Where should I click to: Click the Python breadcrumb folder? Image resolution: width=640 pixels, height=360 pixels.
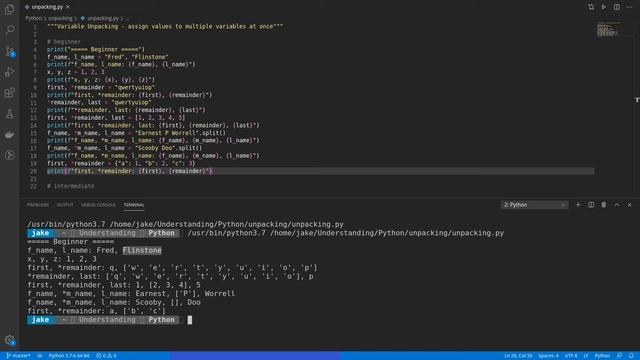(x=33, y=18)
